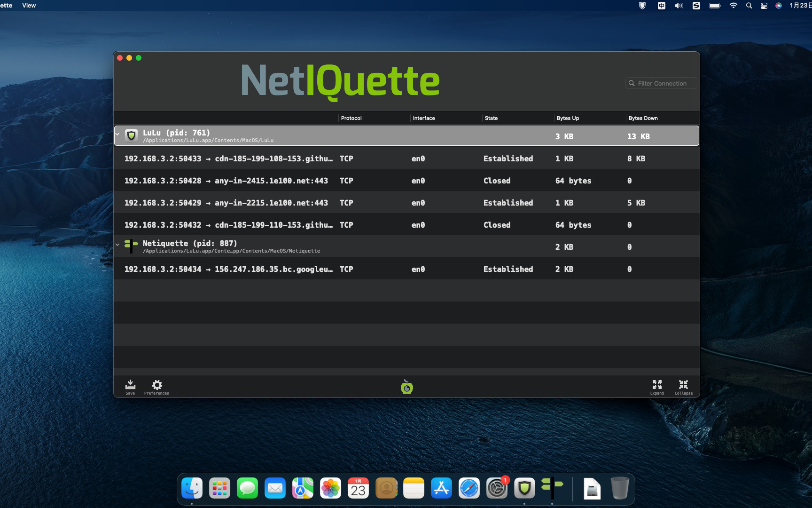Click the Bytes Up column header
The width and height of the screenshot is (812, 508).
pos(568,118)
